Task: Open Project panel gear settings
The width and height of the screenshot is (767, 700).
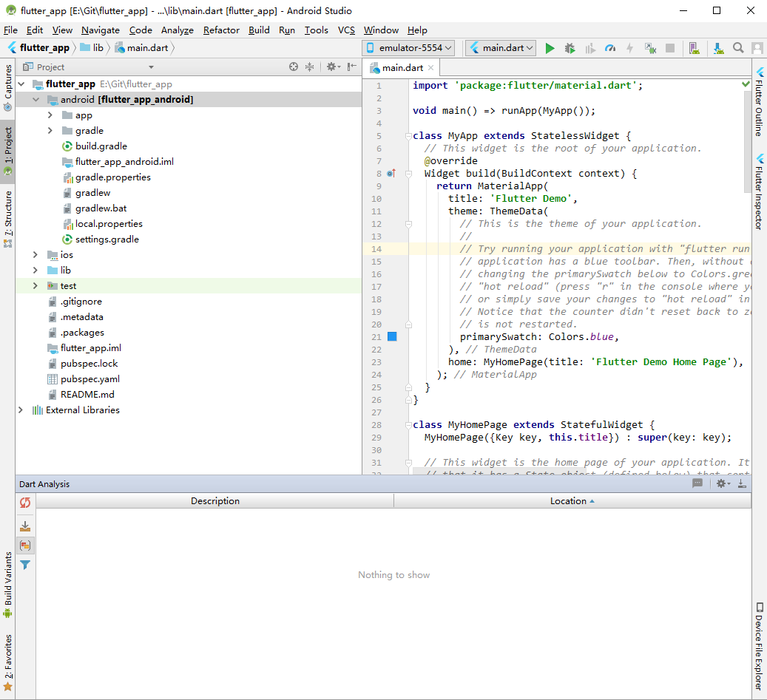Action: (333, 67)
